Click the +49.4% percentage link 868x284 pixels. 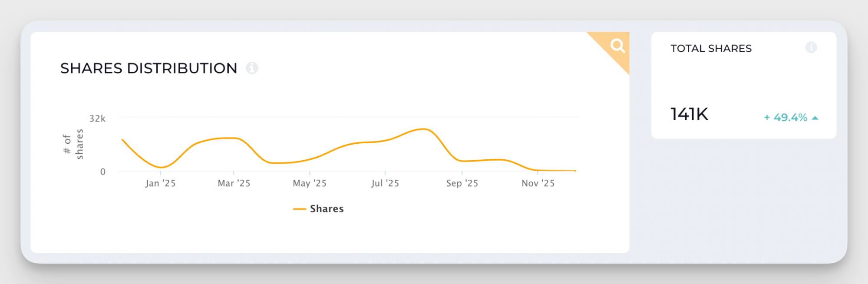pyautogui.click(x=787, y=117)
